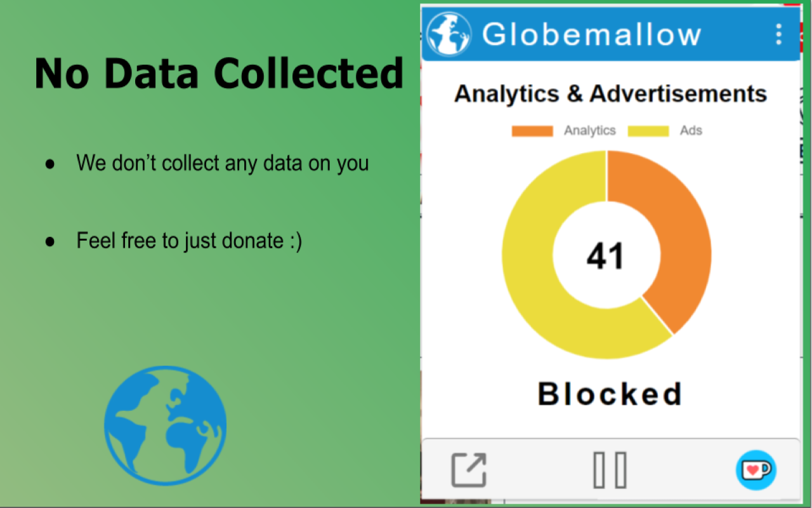
Task: Click the bullet about donating
Action: coord(189,241)
